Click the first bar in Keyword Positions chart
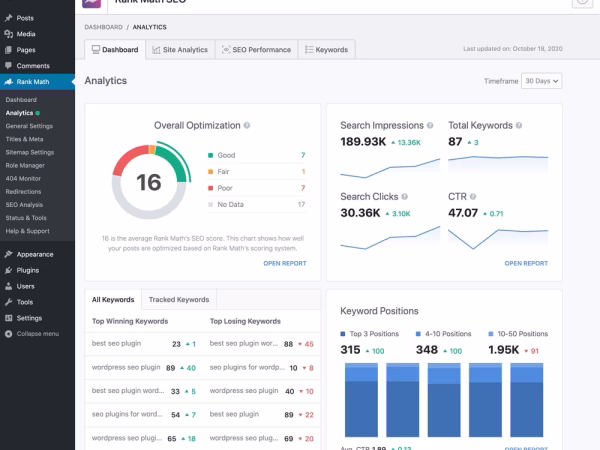 point(361,400)
